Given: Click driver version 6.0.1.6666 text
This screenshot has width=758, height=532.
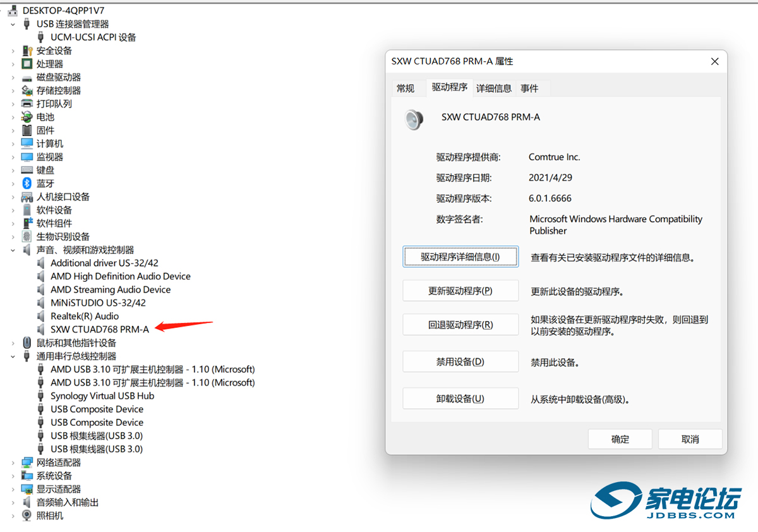Looking at the screenshot, I should pyautogui.click(x=550, y=198).
